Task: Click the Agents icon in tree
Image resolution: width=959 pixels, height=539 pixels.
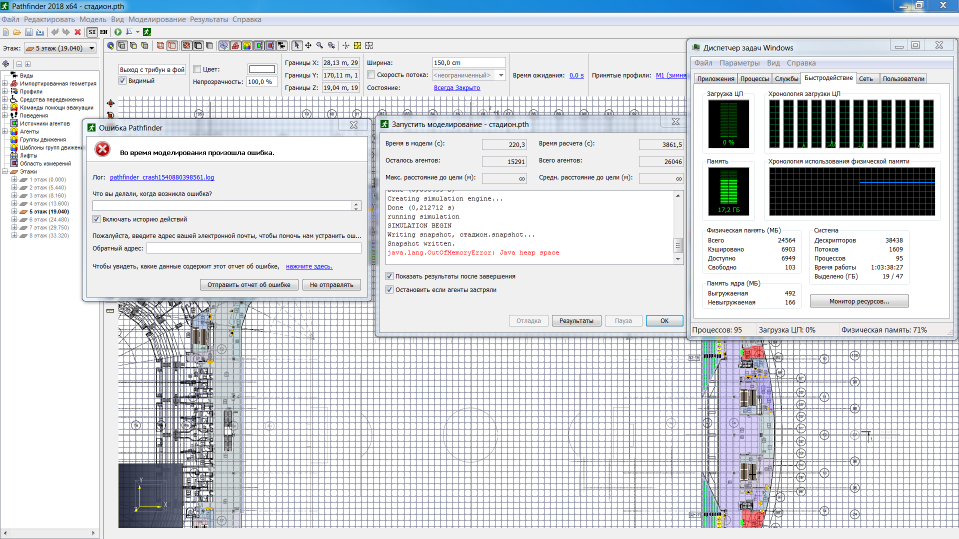Action: coord(15,131)
